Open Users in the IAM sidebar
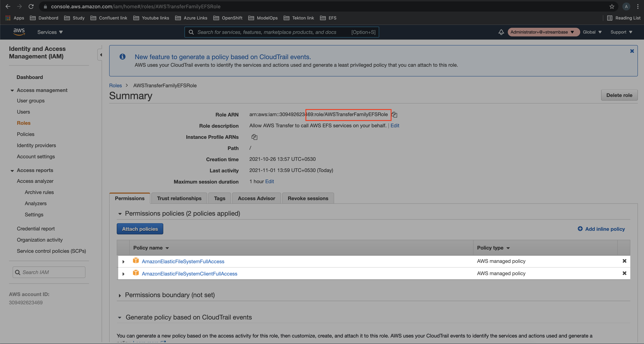Viewport: 644px width, 344px height. coord(23,112)
